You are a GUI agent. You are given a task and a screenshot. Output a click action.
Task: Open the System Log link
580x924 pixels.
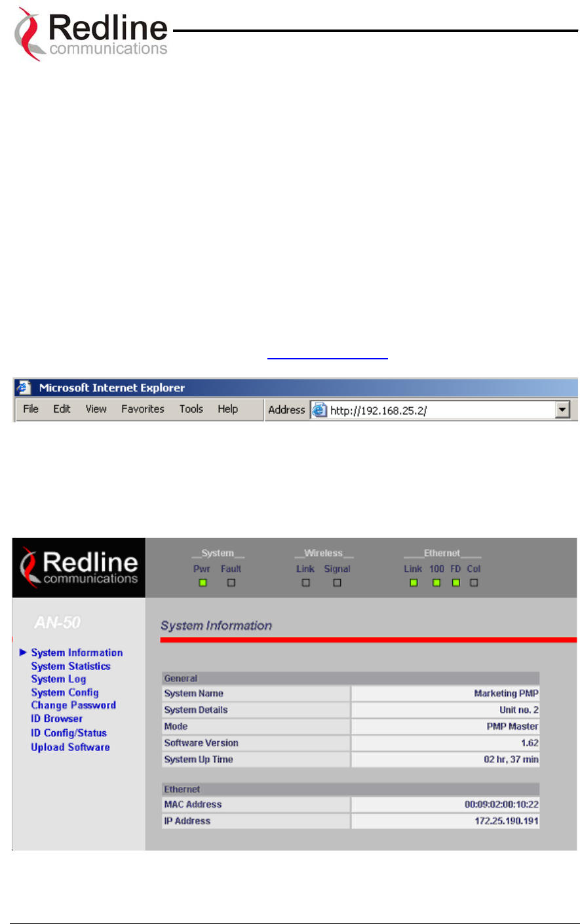[58, 679]
